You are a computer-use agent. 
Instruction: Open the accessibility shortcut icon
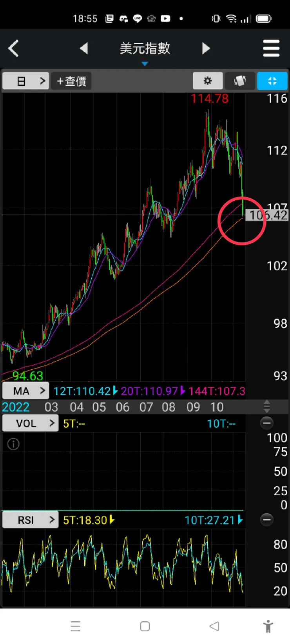268,626
